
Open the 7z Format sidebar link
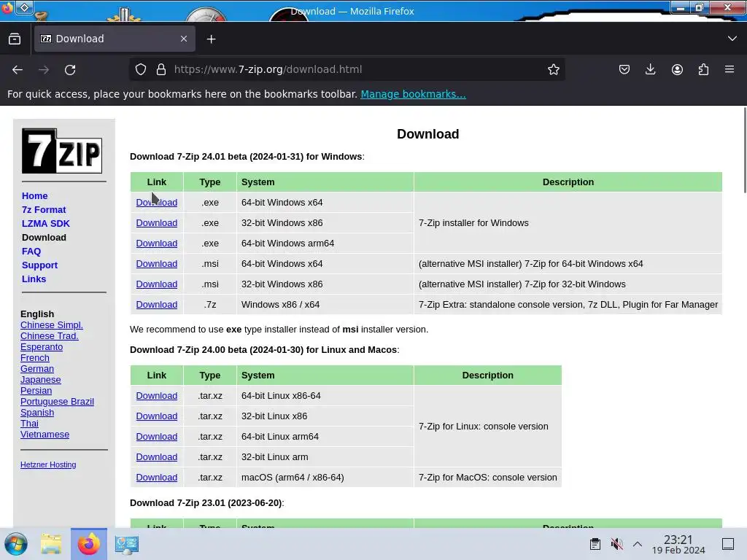(x=44, y=209)
